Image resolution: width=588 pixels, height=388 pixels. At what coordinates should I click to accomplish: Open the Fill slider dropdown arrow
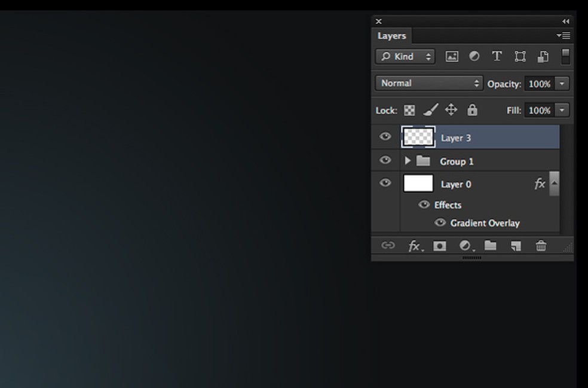tap(562, 111)
